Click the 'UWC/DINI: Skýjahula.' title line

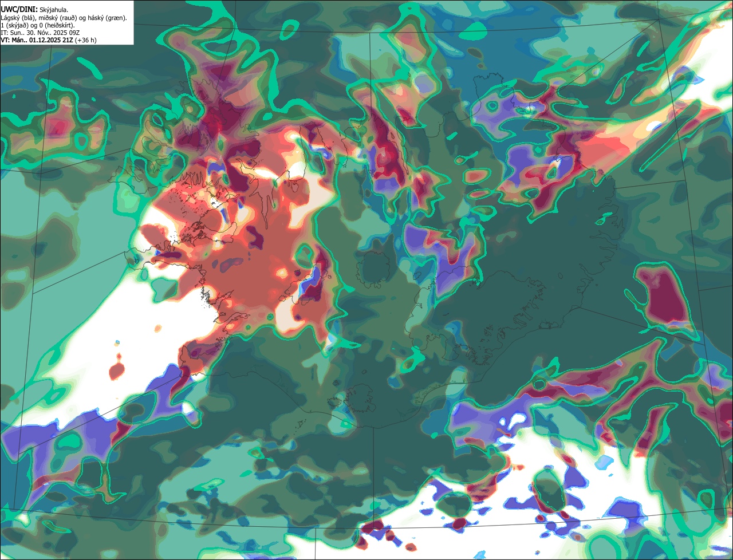pos(35,10)
